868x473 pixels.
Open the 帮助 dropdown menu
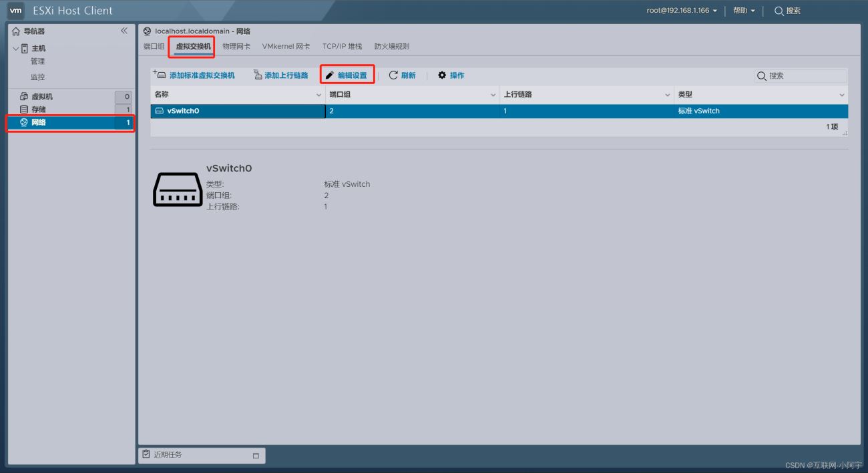[x=744, y=11]
